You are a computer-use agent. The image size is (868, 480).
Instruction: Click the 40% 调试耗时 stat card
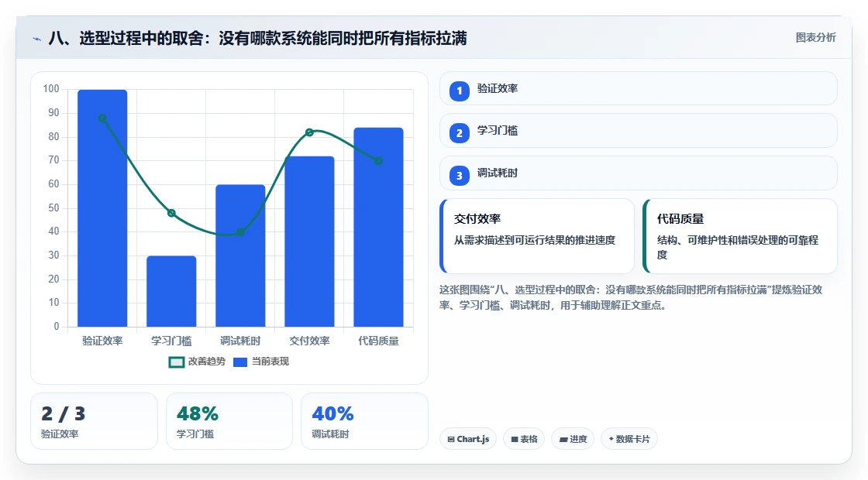[x=365, y=421]
